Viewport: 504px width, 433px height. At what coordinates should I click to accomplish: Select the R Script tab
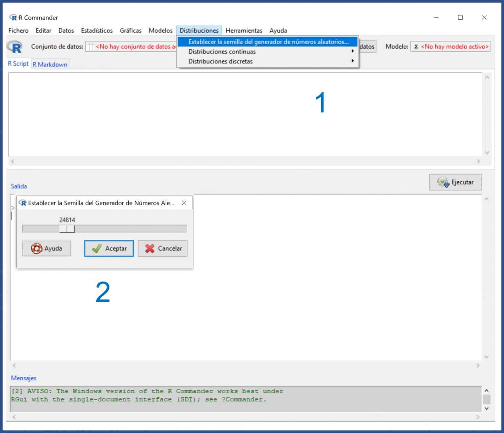pos(18,64)
